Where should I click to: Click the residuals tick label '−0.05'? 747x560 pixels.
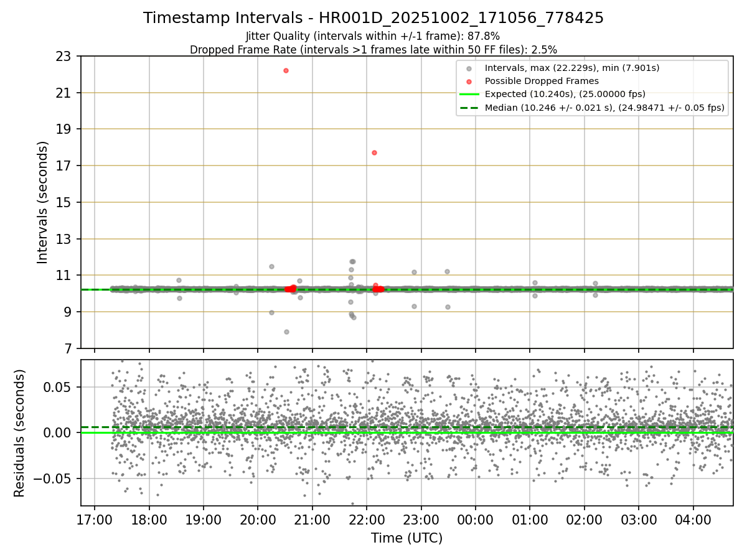(x=54, y=479)
